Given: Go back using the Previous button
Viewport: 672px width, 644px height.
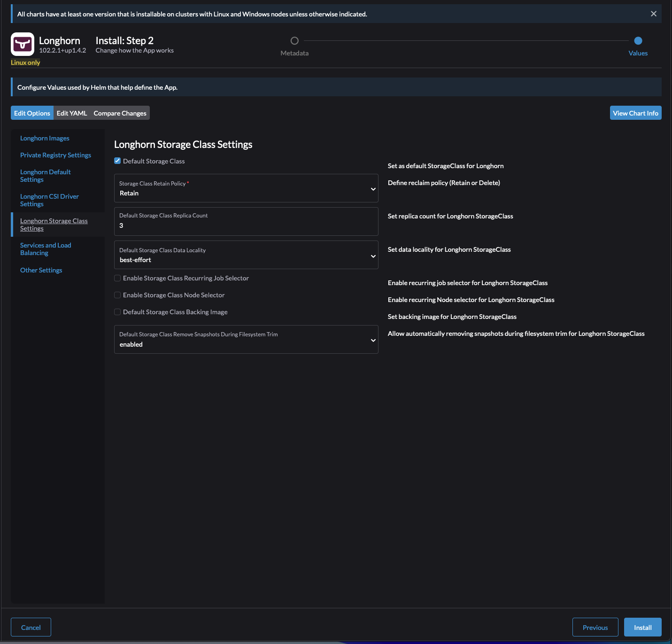Looking at the screenshot, I should (x=595, y=627).
